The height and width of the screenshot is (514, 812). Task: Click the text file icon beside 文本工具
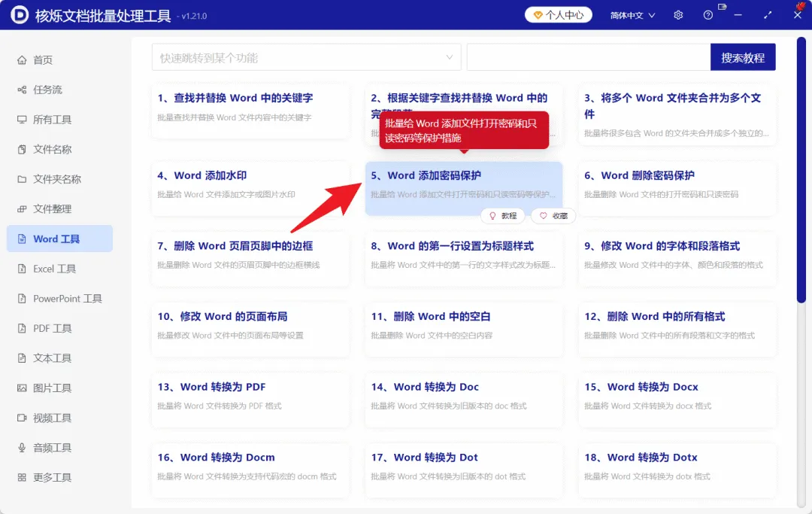point(22,358)
